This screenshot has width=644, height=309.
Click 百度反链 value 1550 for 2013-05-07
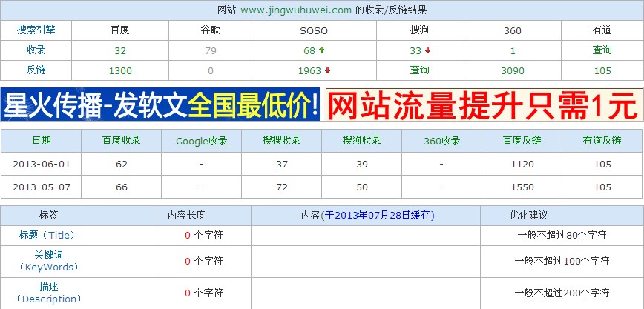(x=522, y=187)
